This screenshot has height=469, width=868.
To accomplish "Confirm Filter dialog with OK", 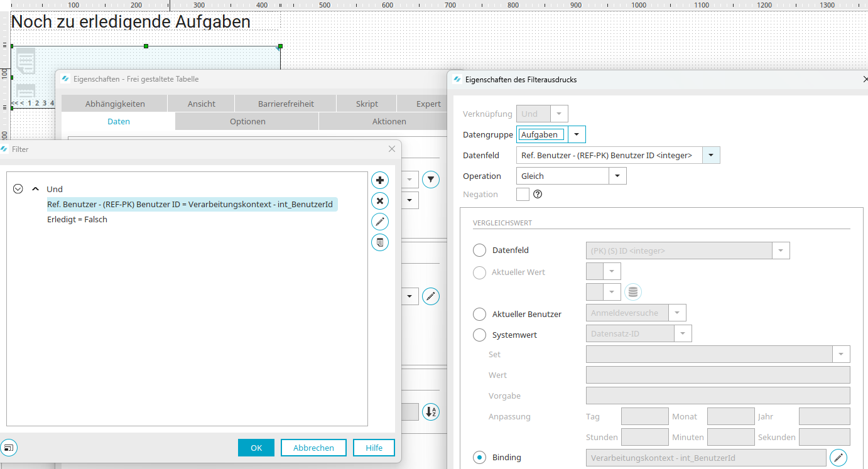I will click(x=256, y=448).
